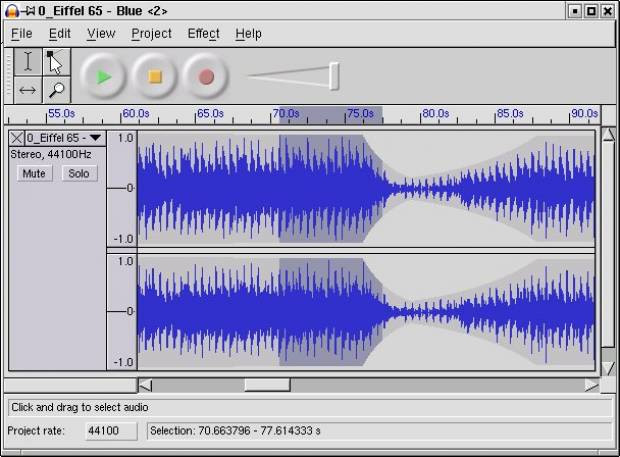Click the window maximize button

tap(591, 11)
